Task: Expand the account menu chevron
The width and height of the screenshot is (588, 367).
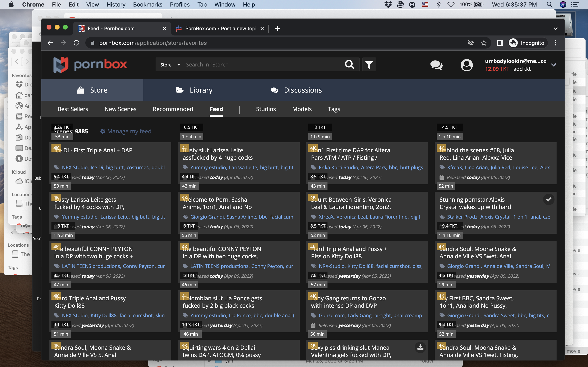Action: (x=553, y=65)
